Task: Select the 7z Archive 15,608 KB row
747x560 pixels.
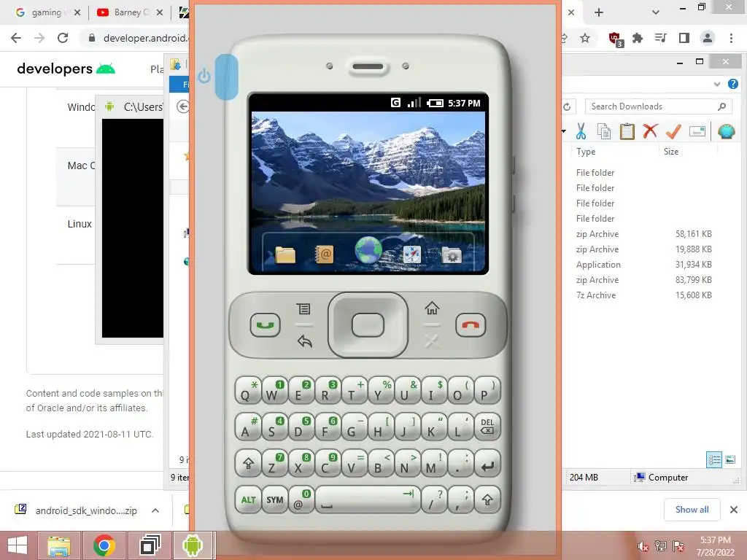Action: 643,295
